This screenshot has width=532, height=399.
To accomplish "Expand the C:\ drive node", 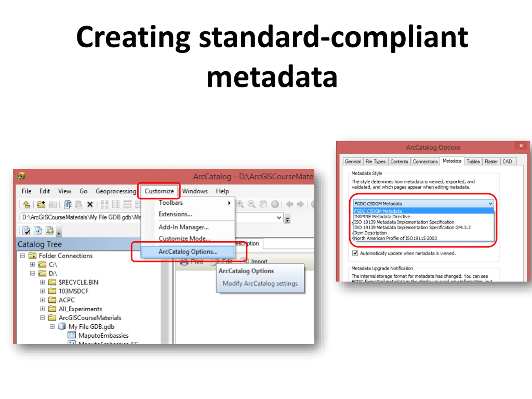I will click(x=32, y=264).
